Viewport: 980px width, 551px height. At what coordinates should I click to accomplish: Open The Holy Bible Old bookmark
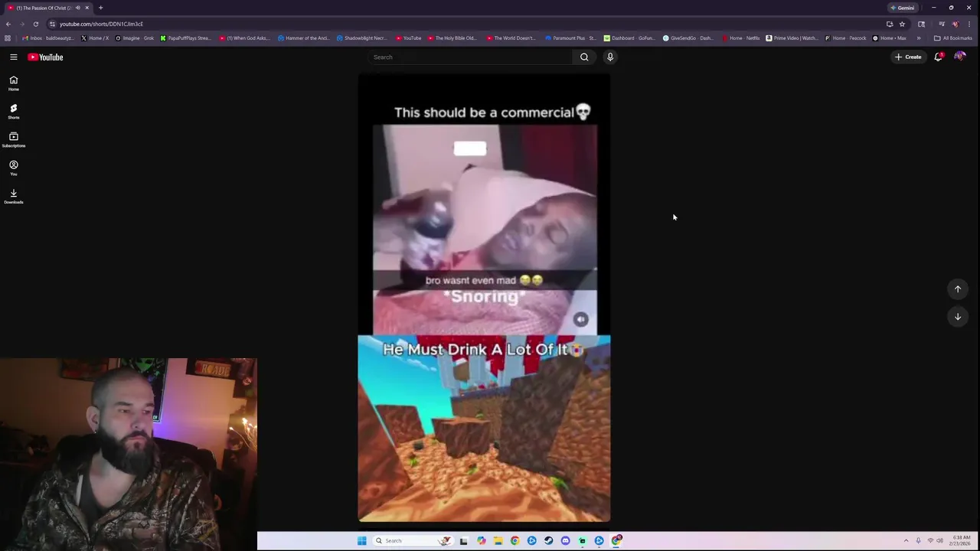pos(452,38)
